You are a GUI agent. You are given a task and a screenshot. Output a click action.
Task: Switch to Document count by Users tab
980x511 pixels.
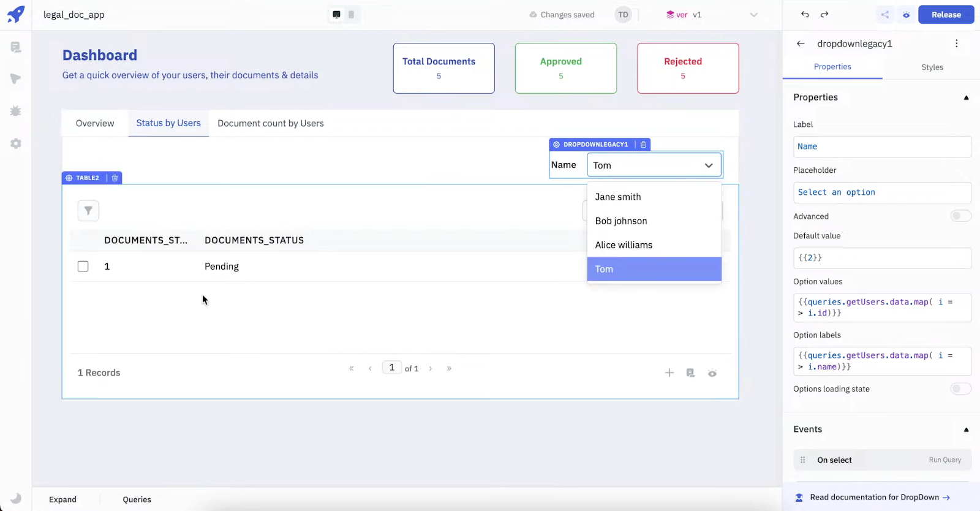pyautogui.click(x=271, y=123)
